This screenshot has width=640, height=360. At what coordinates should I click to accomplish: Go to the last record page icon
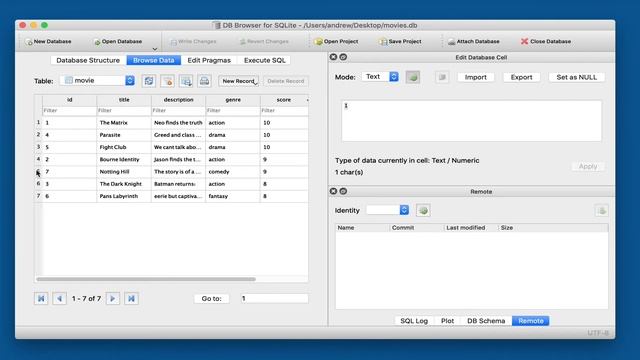(131, 298)
